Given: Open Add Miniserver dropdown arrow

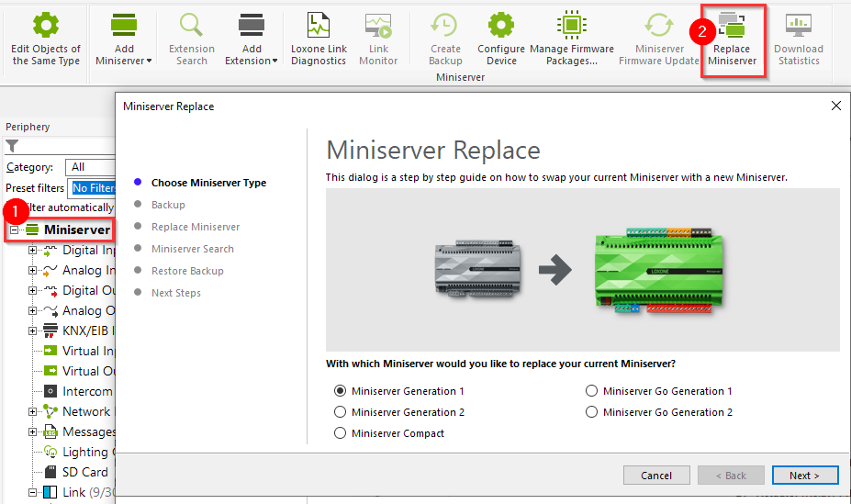Looking at the screenshot, I should [150, 61].
